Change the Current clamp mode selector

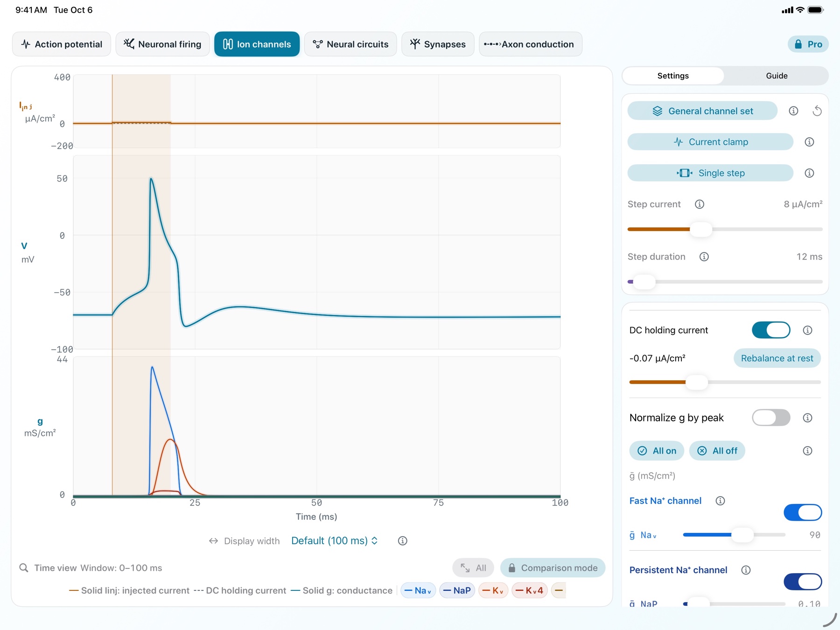710,142
